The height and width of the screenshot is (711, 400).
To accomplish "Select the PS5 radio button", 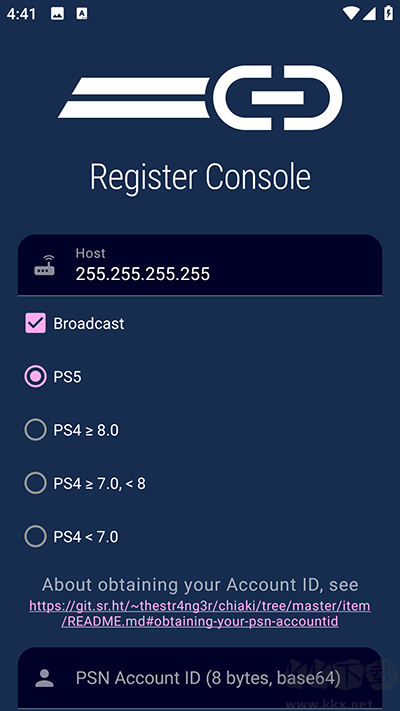I will [35, 377].
